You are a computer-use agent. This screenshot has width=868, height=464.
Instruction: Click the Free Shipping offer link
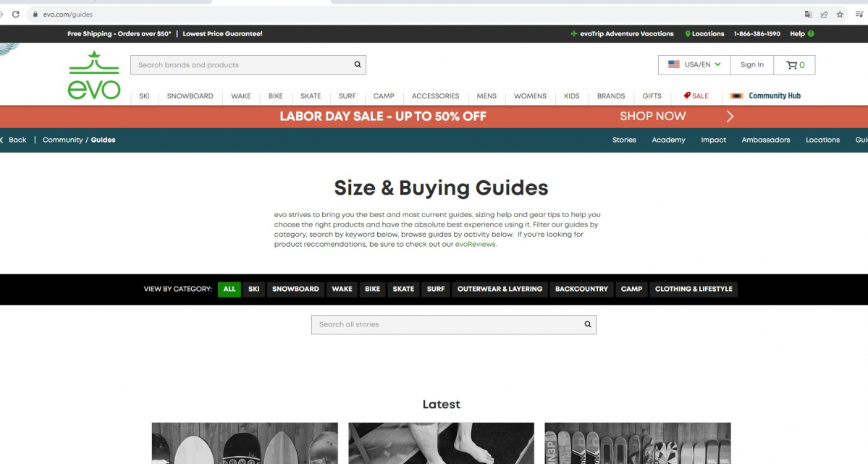point(119,34)
